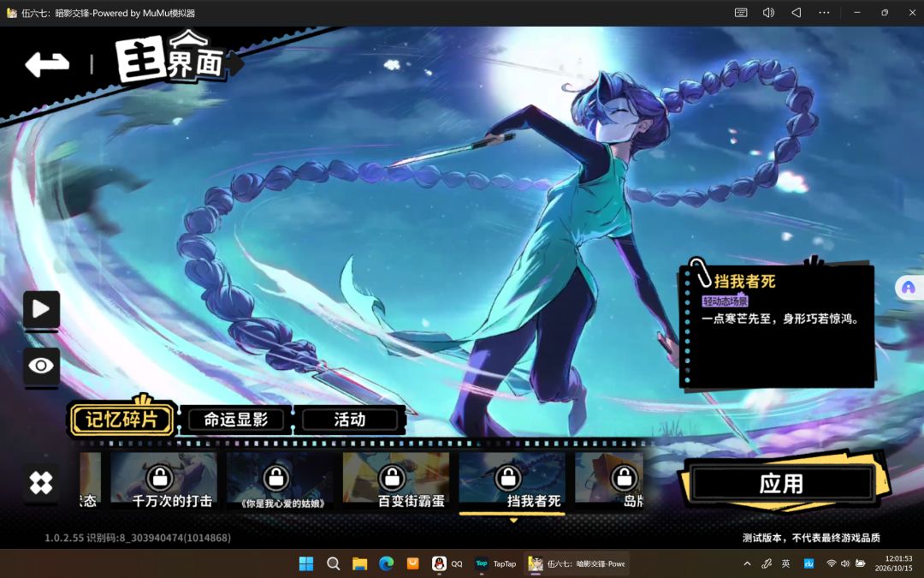Select the 千万次的打击 scene thumbnail
This screenshot has height=578, width=924.
[164, 480]
